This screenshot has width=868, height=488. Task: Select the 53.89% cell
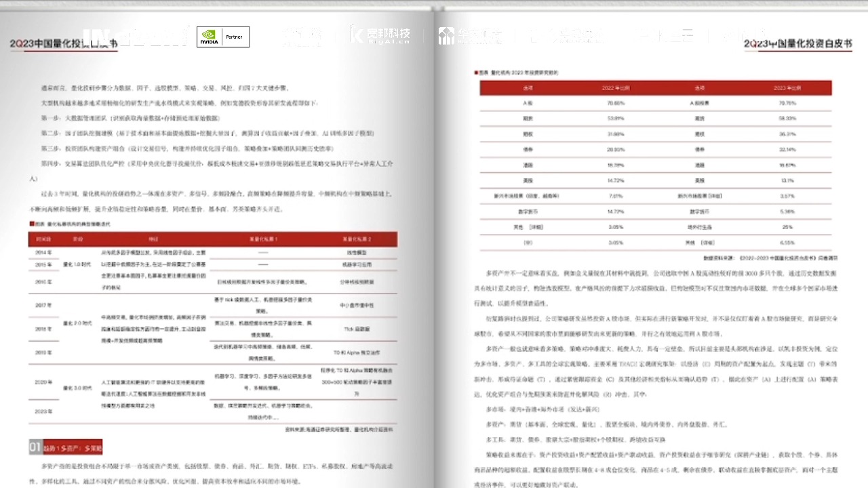click(x=616, y=119)
